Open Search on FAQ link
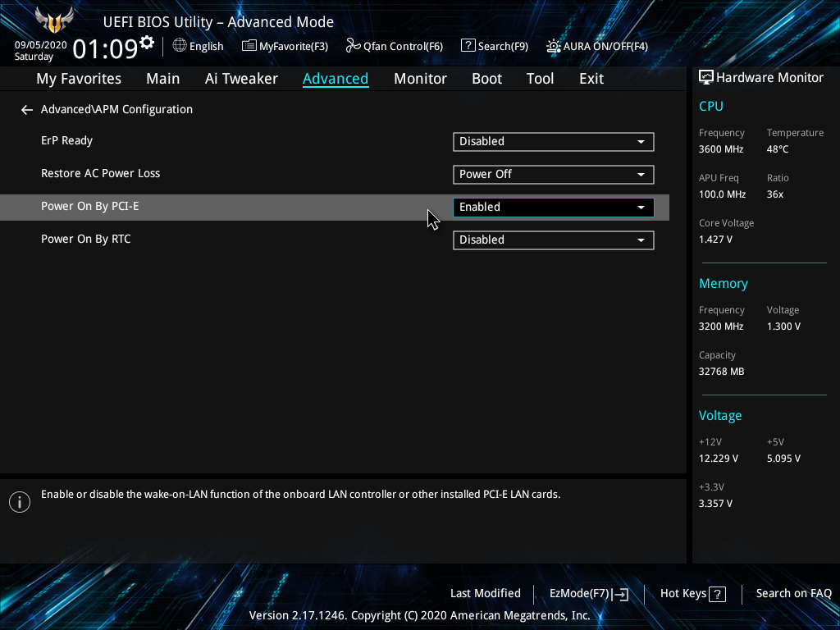The width and height of the screenshot is (840, 630). 793,594
